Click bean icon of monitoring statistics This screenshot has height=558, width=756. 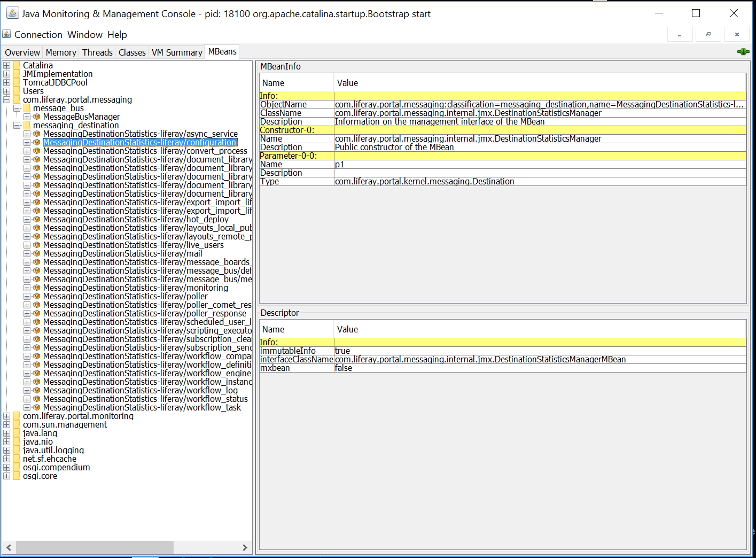(x=37, y=288)
